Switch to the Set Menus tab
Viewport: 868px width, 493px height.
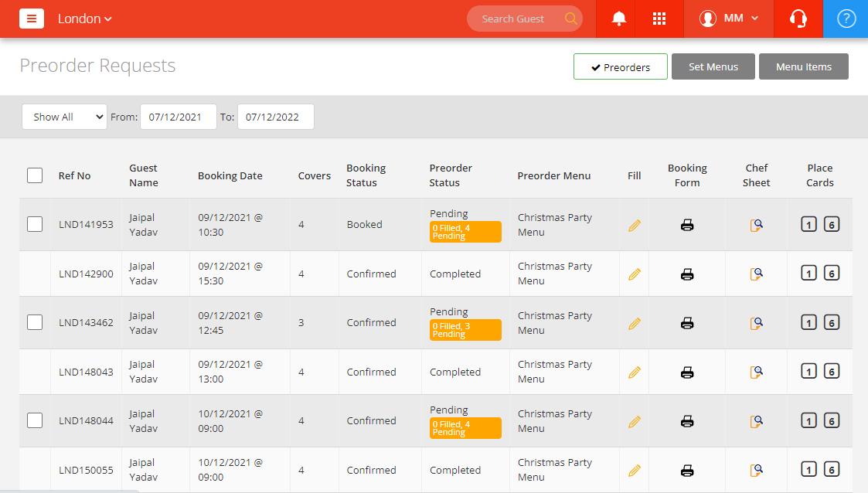(713, 66)
